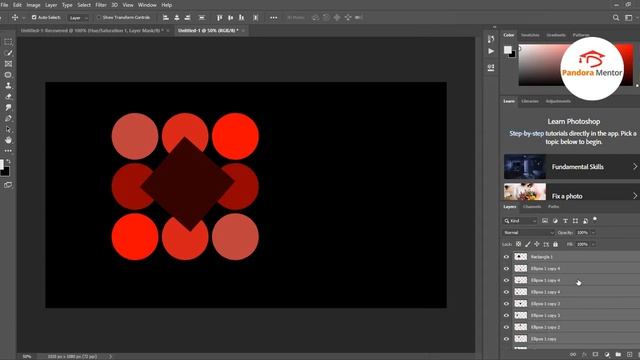Align left edges in the options bar
The image size is (640, 360).
pos(166,18)
